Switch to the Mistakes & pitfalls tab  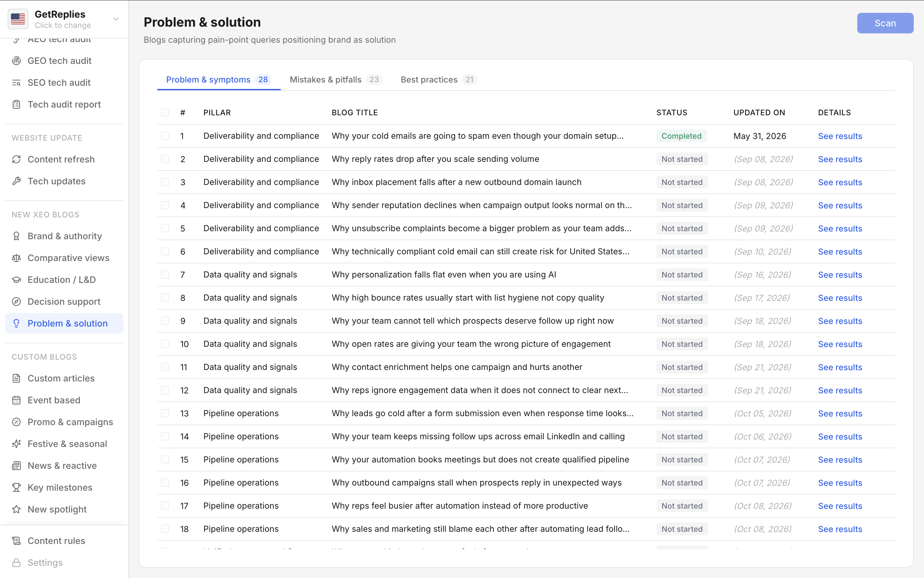click(336, 80)
